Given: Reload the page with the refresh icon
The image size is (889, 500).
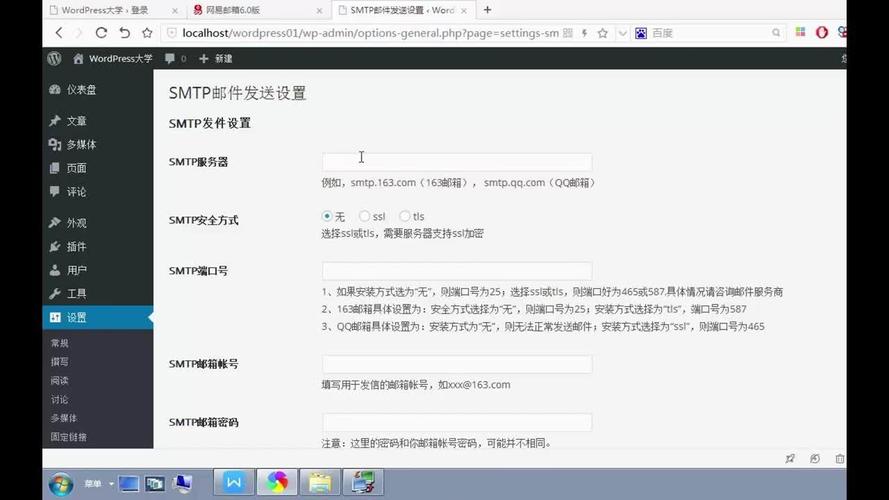Looking at the screenshot, I should [x=101, y=33].
